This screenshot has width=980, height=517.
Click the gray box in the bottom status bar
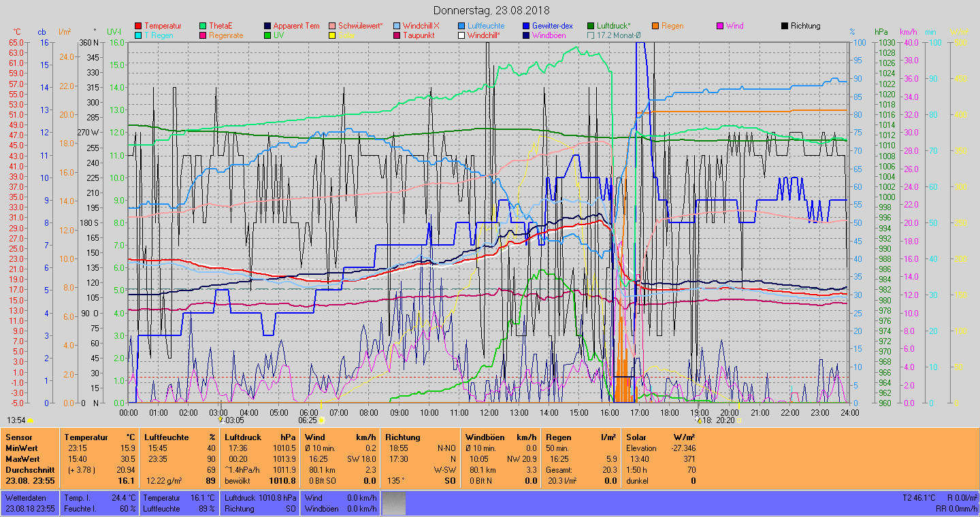pos(393,503)
